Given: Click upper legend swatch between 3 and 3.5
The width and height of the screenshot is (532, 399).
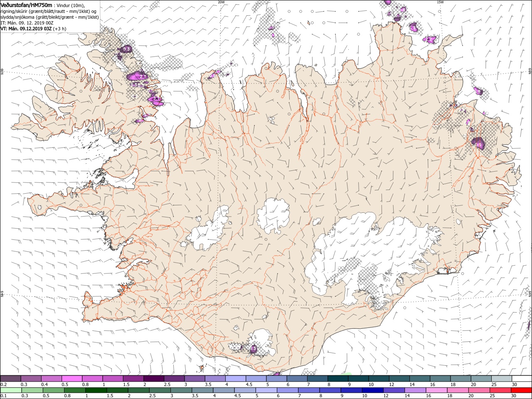Looking at the screenshot, I should [x=194, y=379].
